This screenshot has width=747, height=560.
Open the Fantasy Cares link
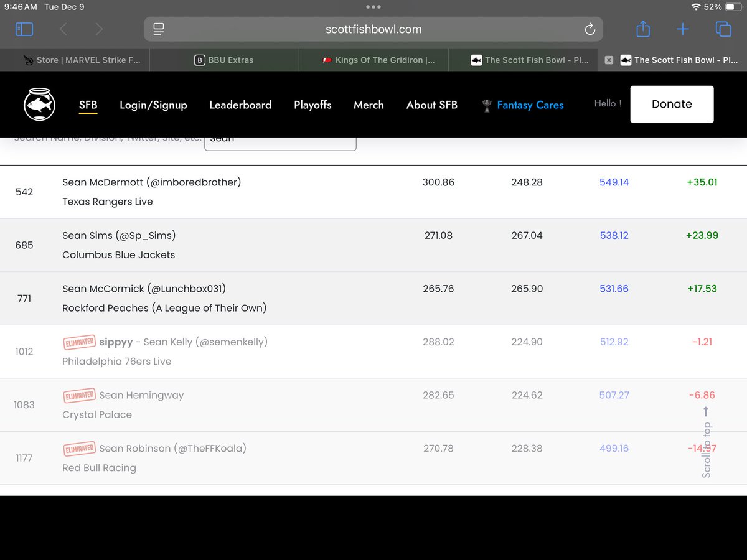[530, 106]
